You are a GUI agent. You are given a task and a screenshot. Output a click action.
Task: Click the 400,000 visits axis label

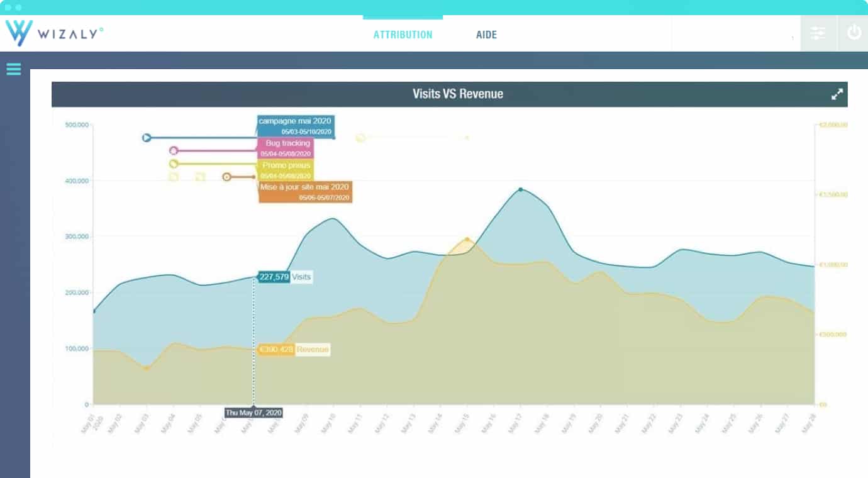click(x=77, y=181)
